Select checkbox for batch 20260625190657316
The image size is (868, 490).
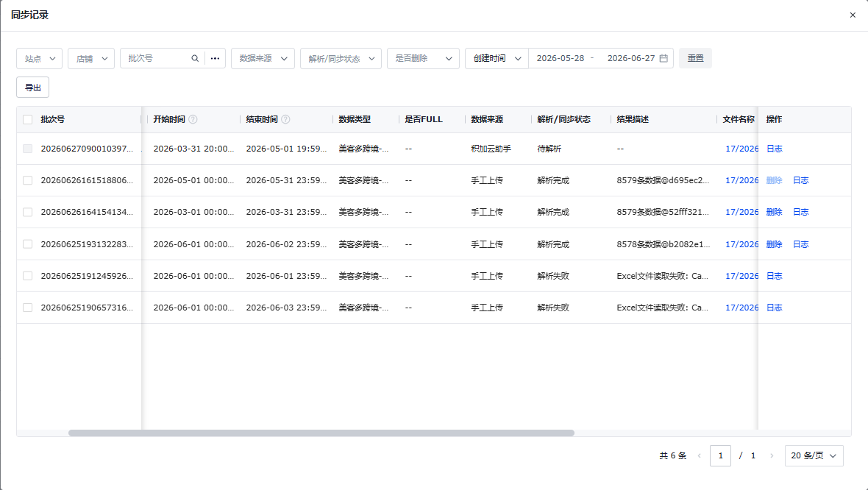28,308
